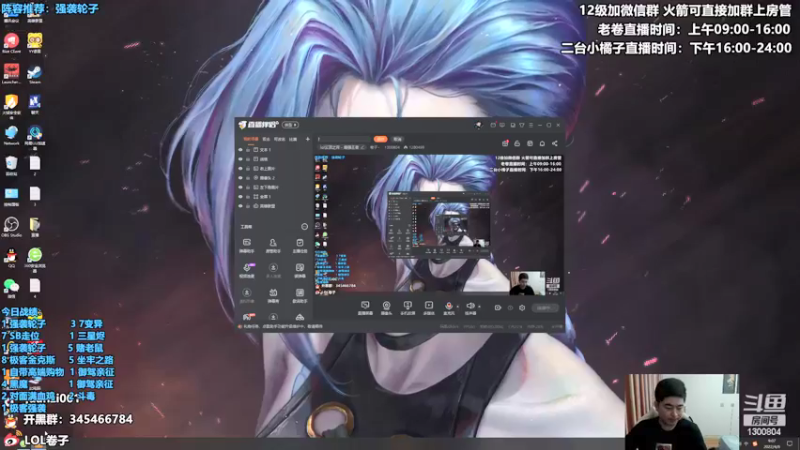Viewport: 800px width, 450px height.
Task: Click the end broadcast button
Action: click(x=544, y=308)
